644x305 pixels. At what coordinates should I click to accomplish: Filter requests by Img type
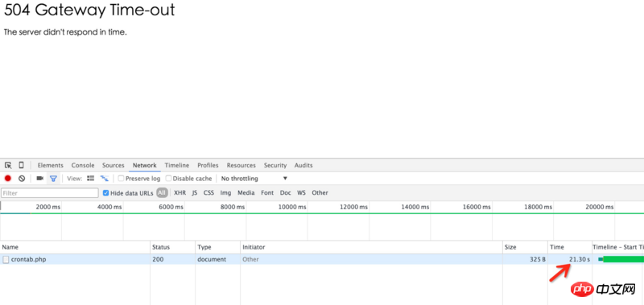(x=226, y=193)
